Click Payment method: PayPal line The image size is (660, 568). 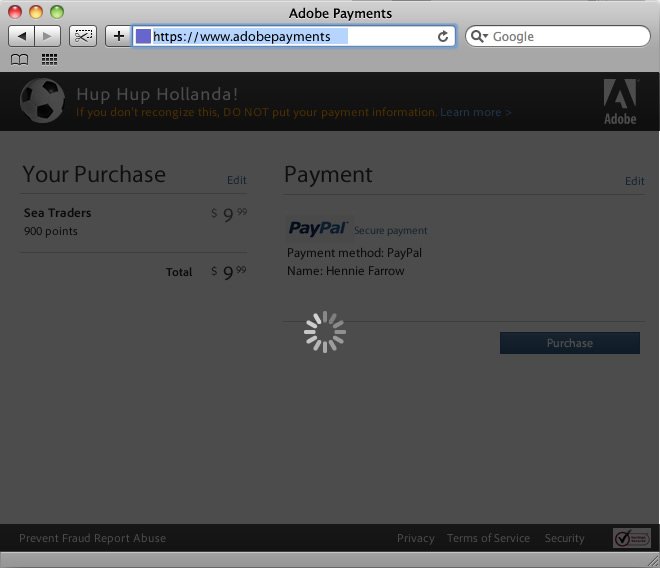click(x=354, y=253)
